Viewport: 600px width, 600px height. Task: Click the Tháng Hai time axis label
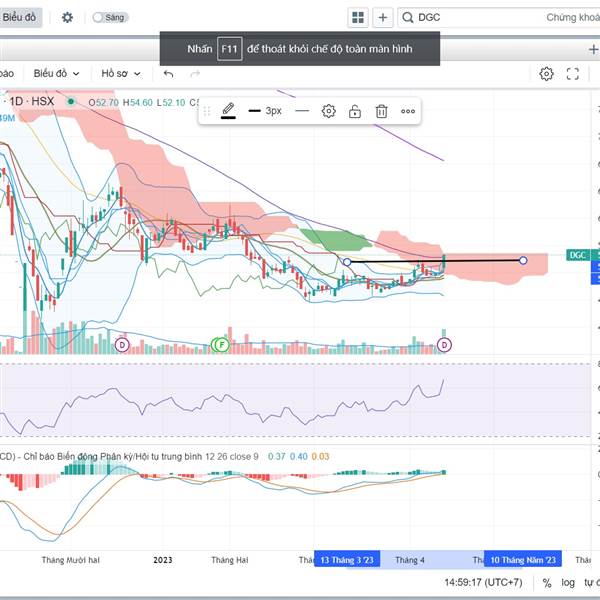point(230,560)
